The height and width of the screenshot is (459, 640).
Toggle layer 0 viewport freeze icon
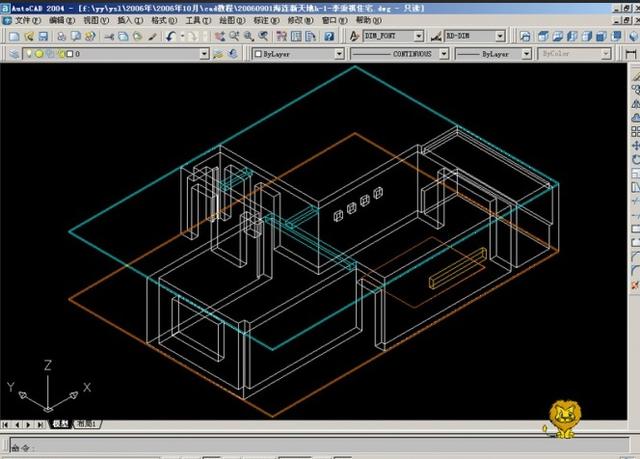[50, 54]
